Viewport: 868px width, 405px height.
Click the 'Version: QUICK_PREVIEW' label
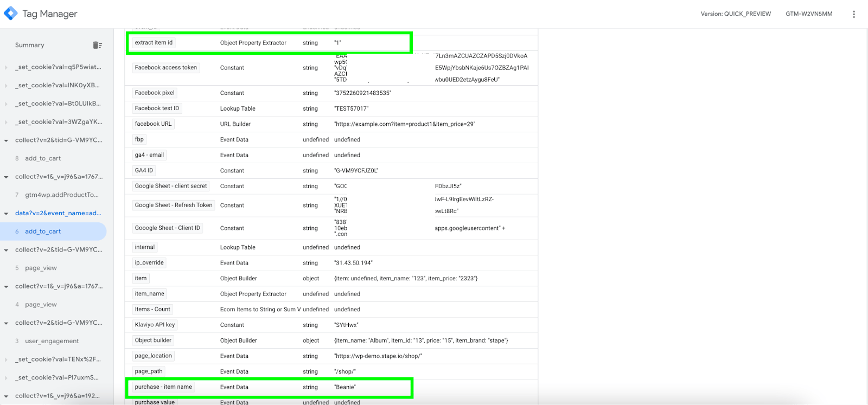pyautogui.click(x=736, y=14)
